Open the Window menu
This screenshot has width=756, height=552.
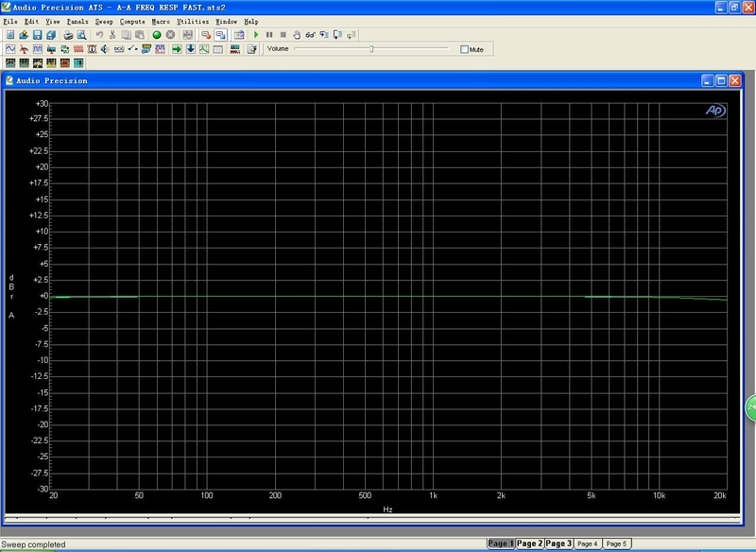point(226,22)
